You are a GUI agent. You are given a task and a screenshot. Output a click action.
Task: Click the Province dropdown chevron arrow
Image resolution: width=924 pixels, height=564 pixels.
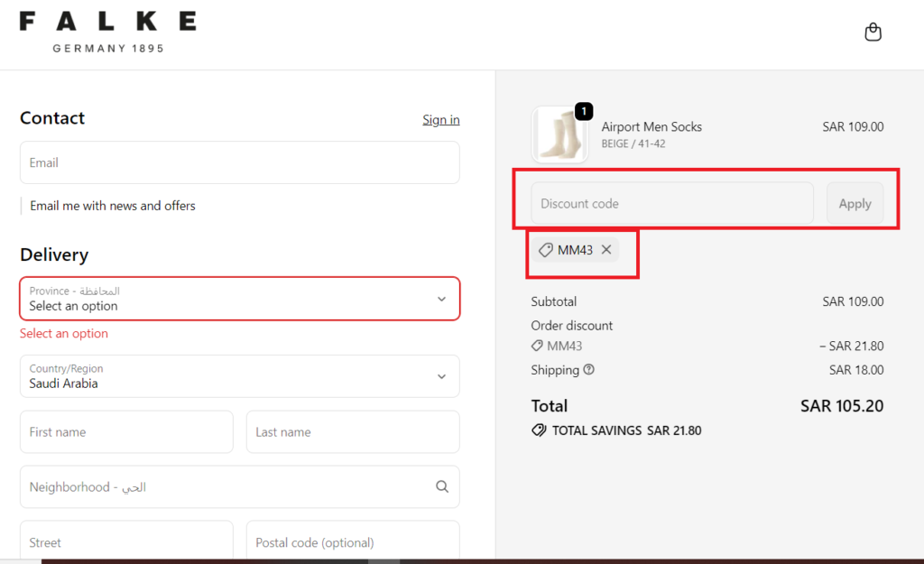click(x=441, y=300)
